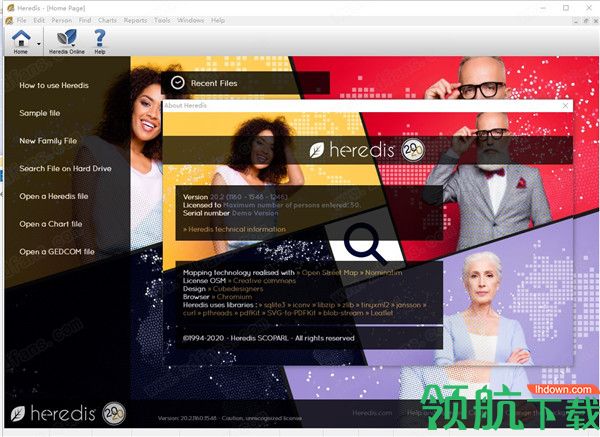Viewport: 600px width, 437px height.
Task: Open the Find menu
Action: point(85,20)
